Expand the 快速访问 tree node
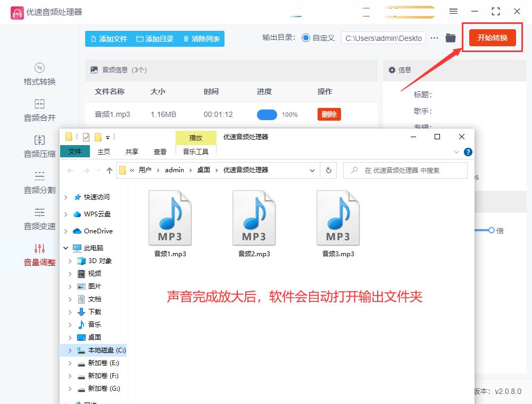Image resolution: width=532 pixels, height=404 pixels. [66, 197]
